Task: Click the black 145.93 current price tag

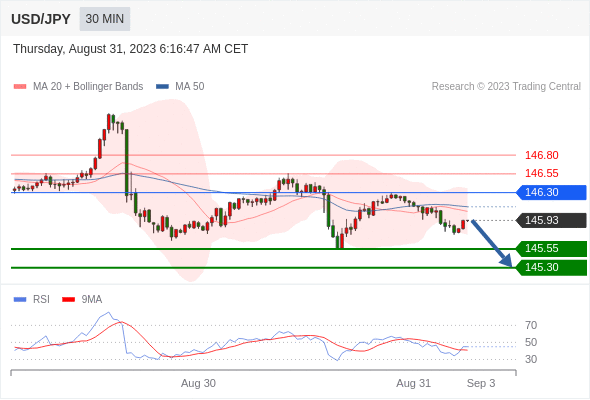Action: point(551,220)
